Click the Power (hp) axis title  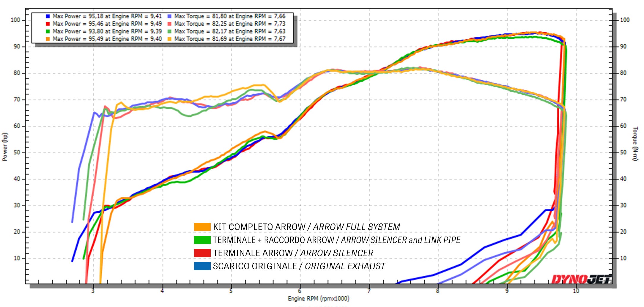click(5, 147)
